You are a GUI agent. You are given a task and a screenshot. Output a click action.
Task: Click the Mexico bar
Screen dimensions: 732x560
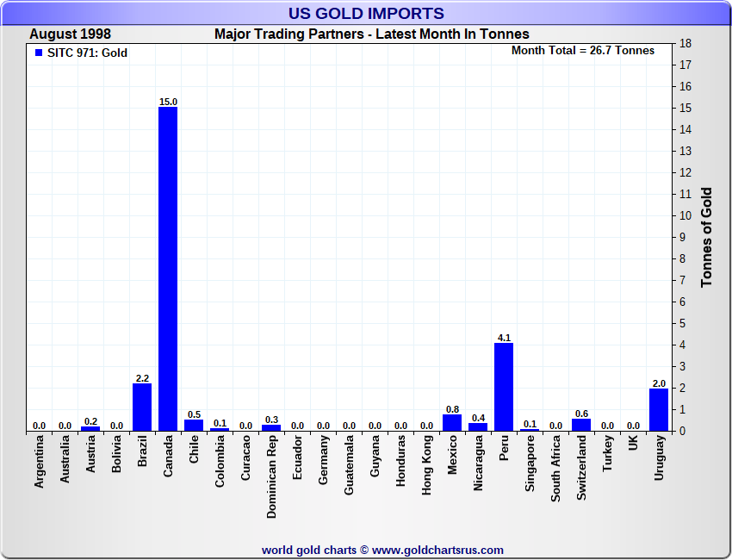tap(452, 422)
